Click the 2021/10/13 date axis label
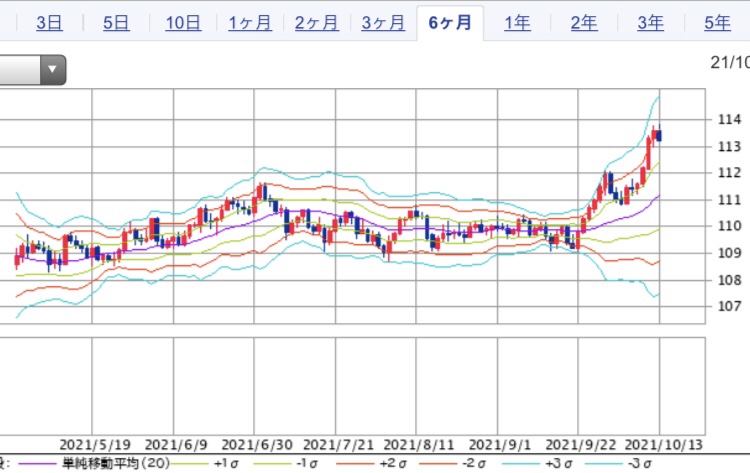Screen dimensions: 750x473 [664, 445]
